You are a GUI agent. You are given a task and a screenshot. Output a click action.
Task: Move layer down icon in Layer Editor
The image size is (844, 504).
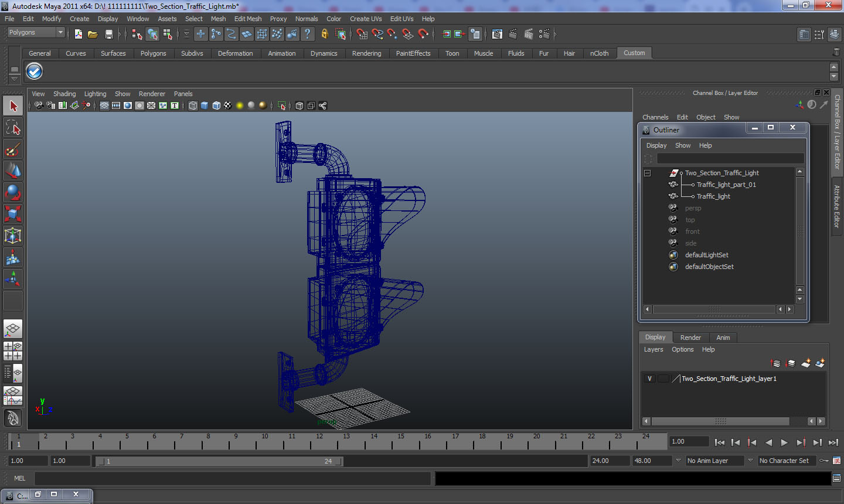click(x=790, y=363)
